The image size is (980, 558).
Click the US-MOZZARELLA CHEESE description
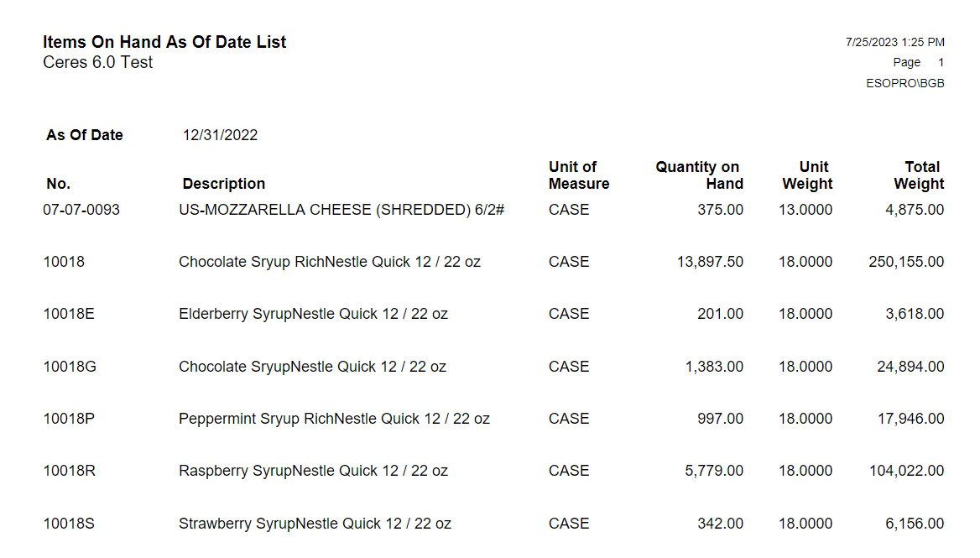(341, 210)
